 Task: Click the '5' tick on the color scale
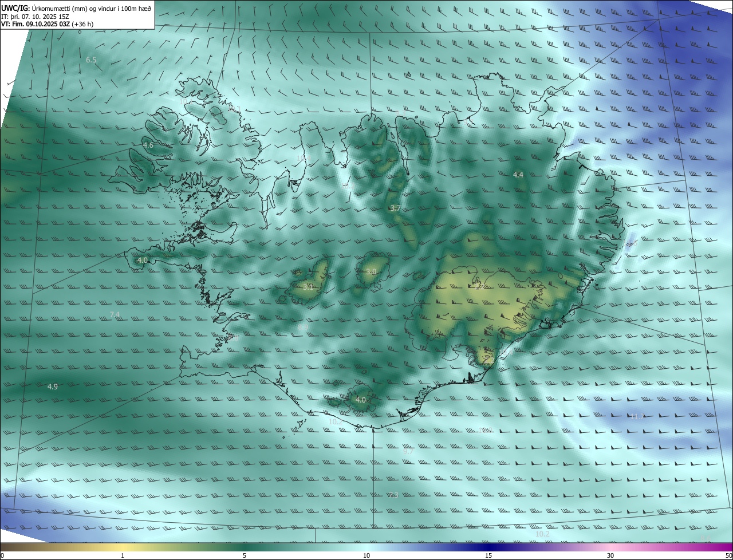(245, 555)
